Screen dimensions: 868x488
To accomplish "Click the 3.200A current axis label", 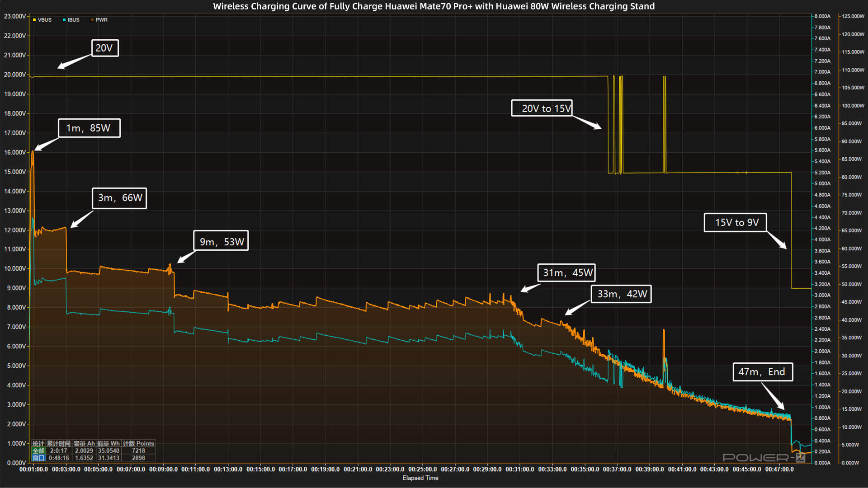I will click(822, 284).
